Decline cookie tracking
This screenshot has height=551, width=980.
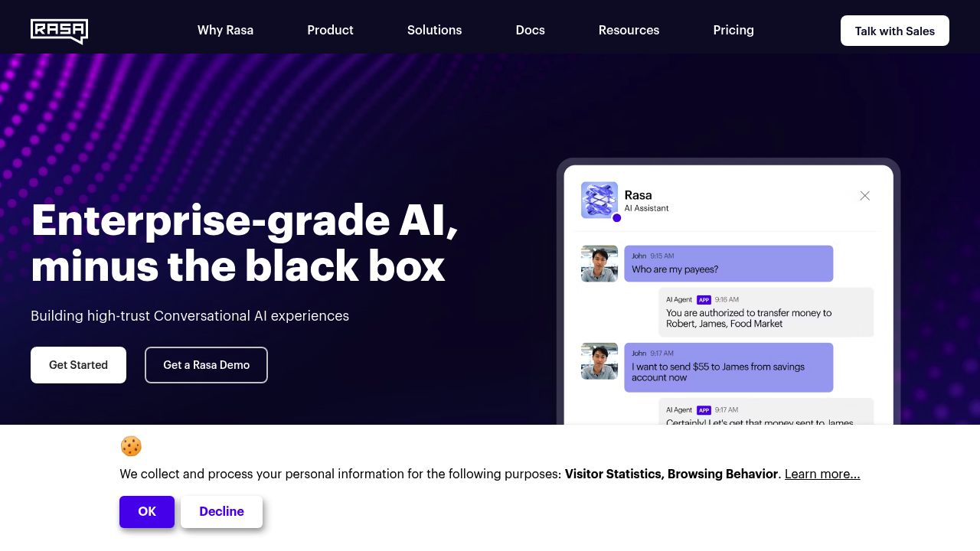[x=221, y=512]
